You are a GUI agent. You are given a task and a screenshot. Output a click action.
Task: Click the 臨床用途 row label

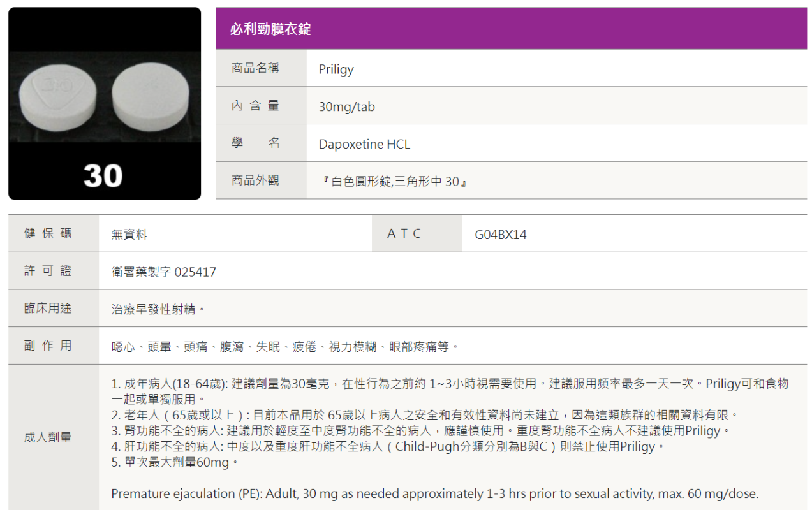(48, 309)
